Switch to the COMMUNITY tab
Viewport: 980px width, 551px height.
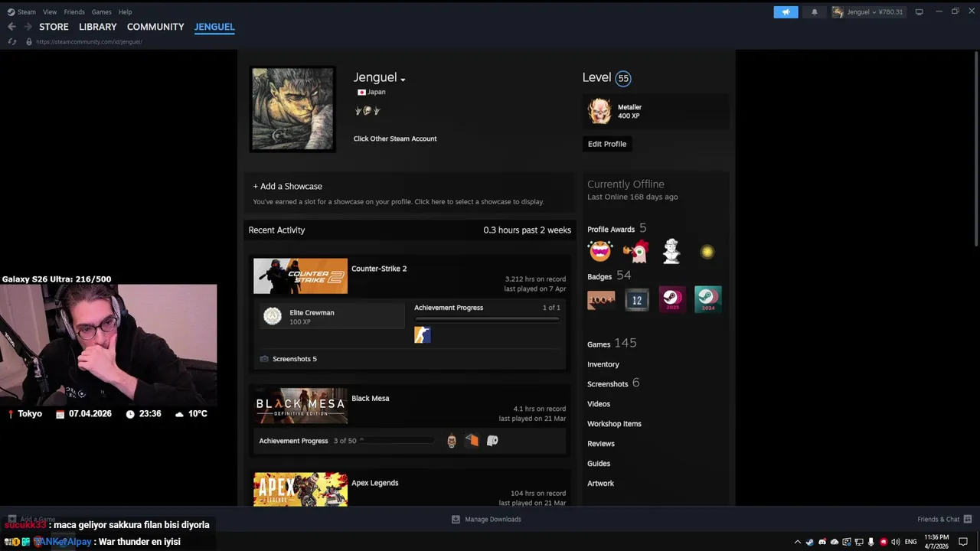(155, 27)
